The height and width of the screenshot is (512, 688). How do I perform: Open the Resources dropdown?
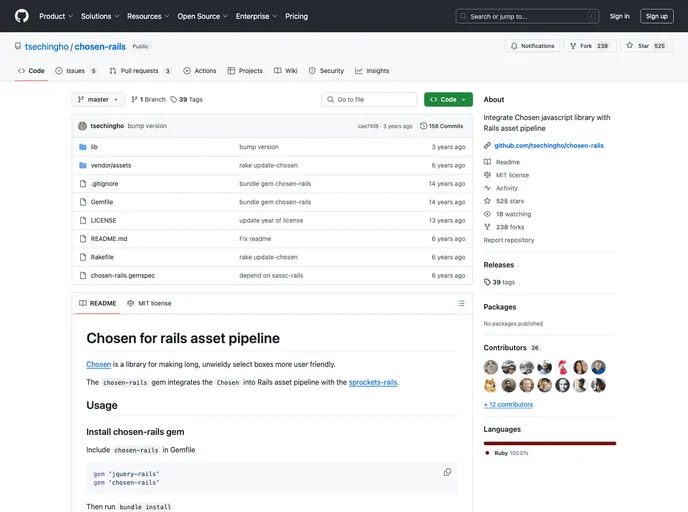(148, 16)
